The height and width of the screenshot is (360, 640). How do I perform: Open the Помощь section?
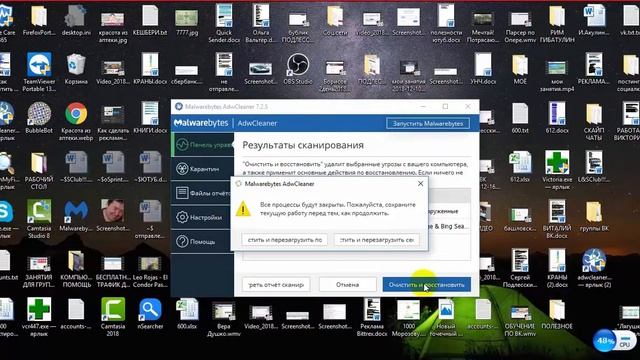point(202,242)
